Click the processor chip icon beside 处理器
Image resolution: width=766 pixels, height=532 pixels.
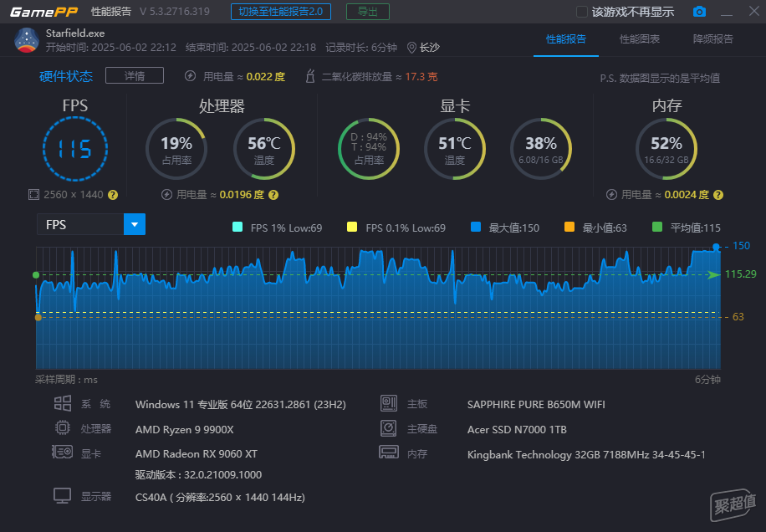click(x=63, y=428)
